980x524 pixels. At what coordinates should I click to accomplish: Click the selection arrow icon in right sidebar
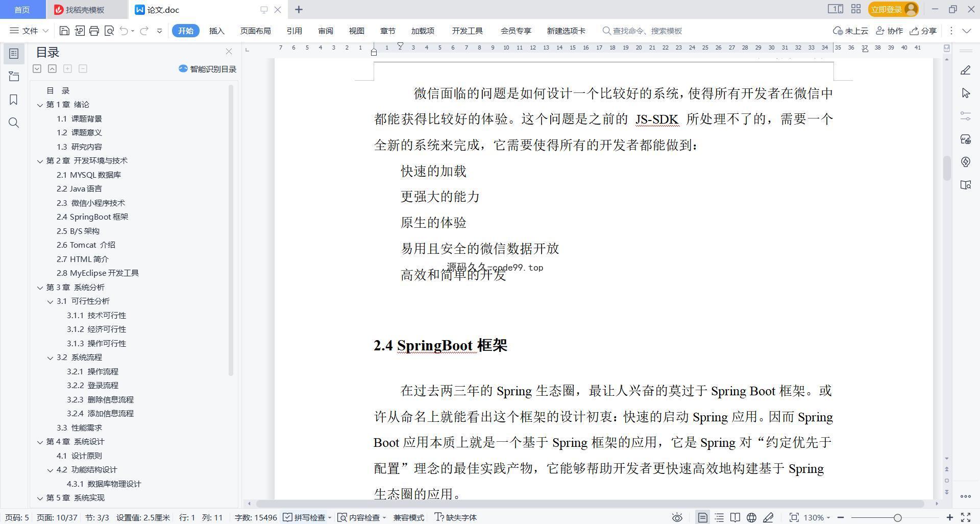966,93
